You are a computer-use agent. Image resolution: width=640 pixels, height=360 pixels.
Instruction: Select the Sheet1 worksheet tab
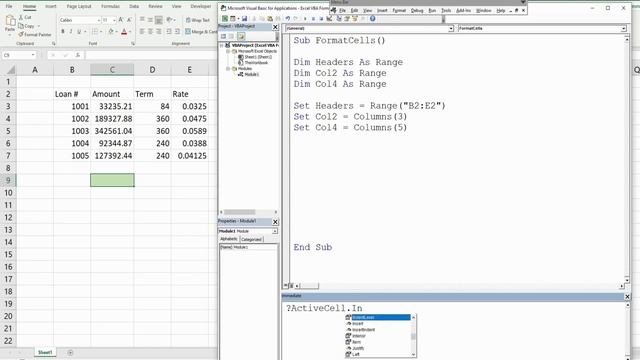tap(45, 352)
